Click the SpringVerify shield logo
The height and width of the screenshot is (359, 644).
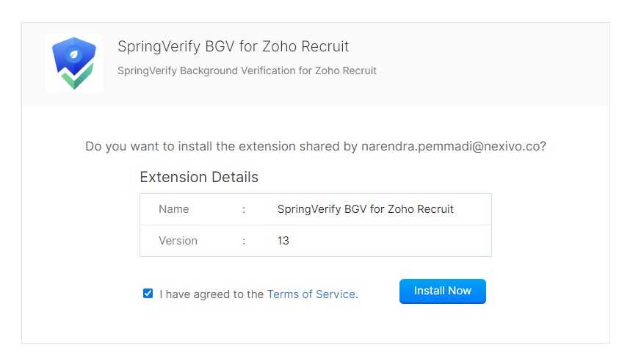coord(74,63)
